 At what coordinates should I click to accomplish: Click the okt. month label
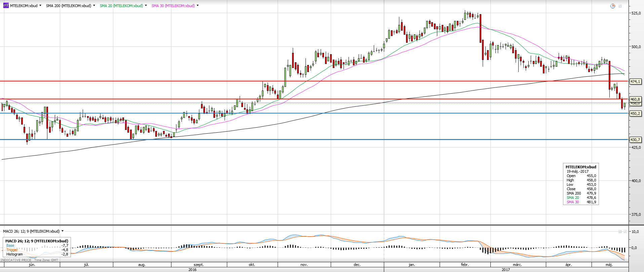tap(252, 265)
